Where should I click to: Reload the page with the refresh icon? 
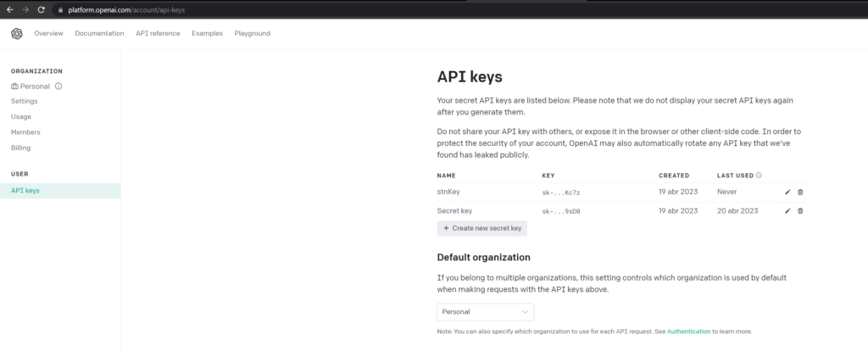(41, 10)
